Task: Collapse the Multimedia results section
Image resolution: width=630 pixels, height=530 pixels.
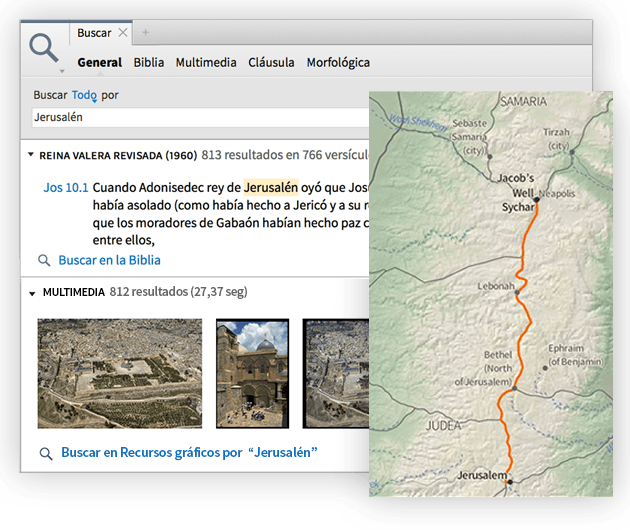Action: click(32, 294)
